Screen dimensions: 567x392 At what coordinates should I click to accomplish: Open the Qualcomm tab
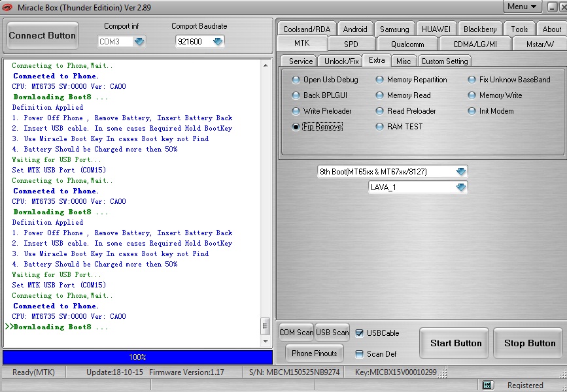point(407,44)
